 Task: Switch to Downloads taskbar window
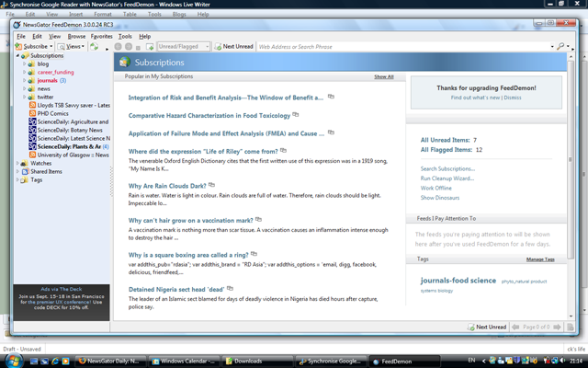pos(255,362)
